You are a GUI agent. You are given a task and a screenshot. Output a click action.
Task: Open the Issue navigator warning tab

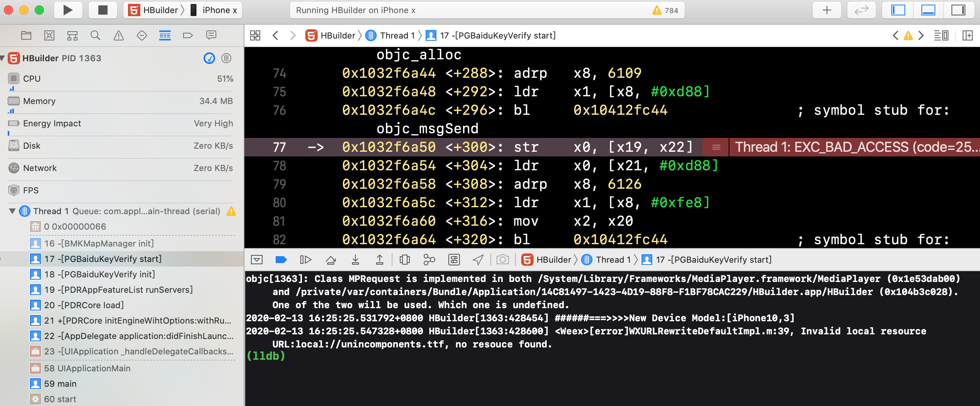(119, 36)
